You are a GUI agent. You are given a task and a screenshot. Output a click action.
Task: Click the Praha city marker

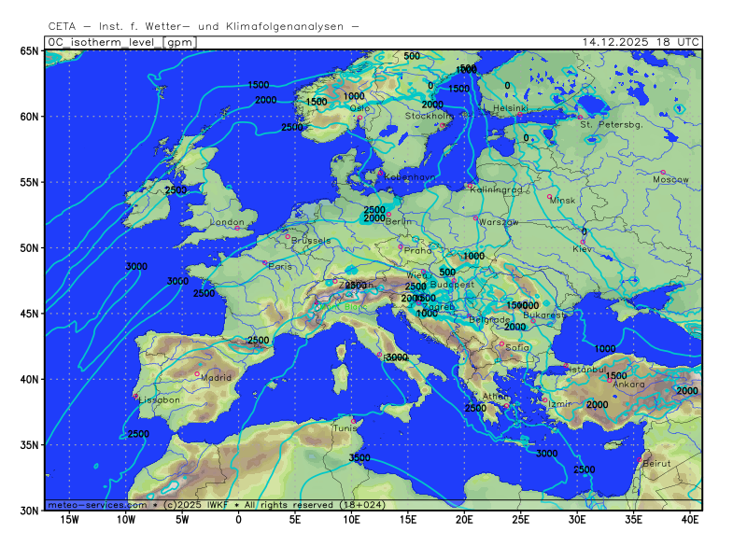[402, 246]
